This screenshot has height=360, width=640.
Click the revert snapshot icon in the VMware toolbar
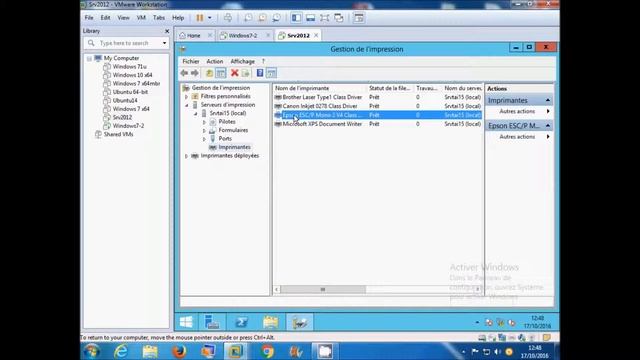(x=262, y=18)
